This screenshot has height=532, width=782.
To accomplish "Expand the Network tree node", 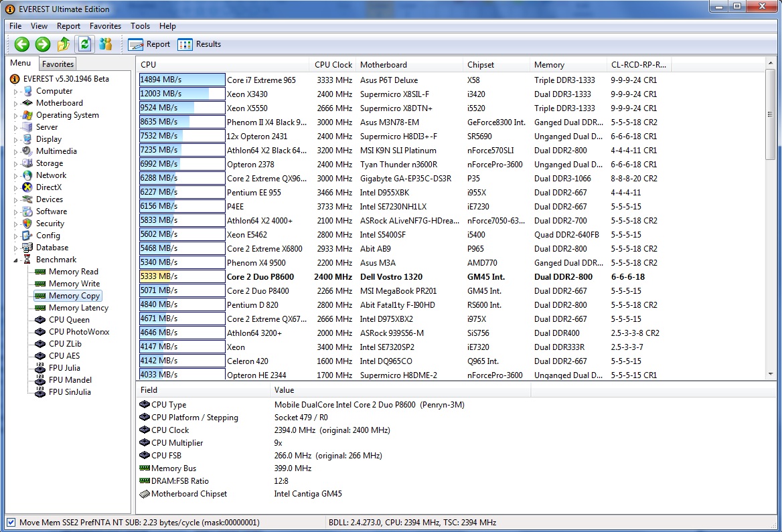I will (x=15, y=175).
